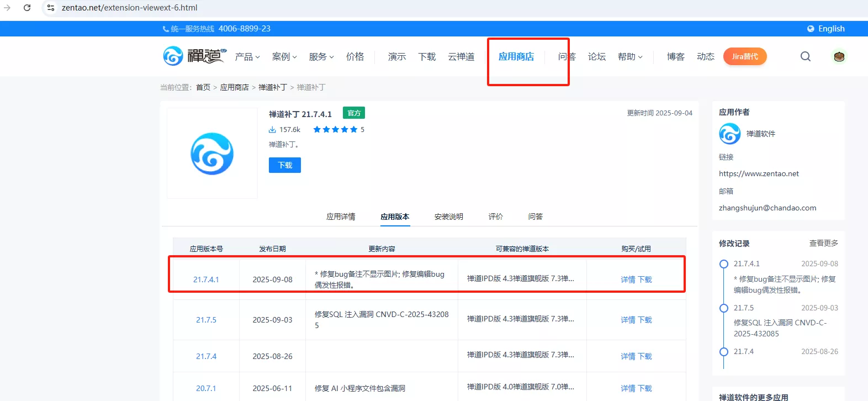Expand the 案例 dropdown menu
The image size is (868, 401).
click(x=284, y=57)
